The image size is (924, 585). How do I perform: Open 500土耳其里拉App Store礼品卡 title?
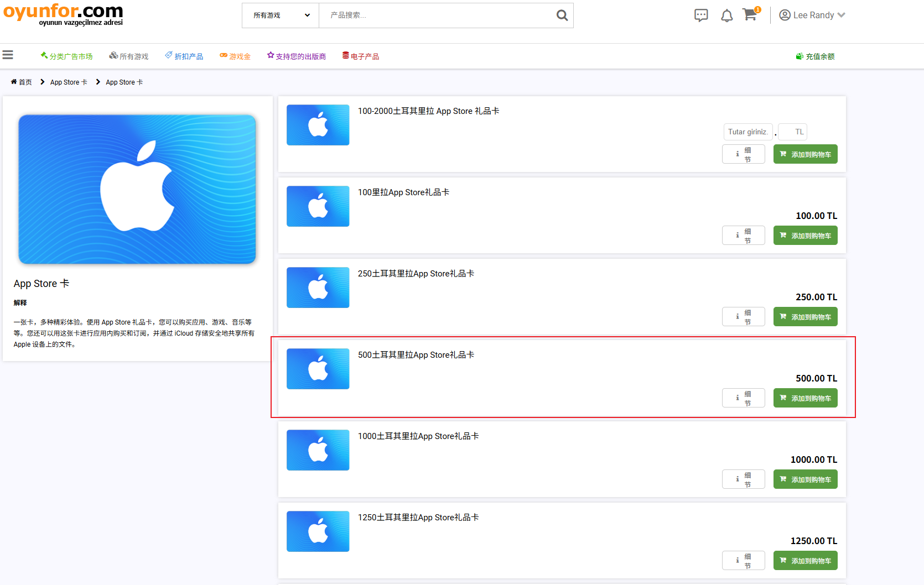(416, 355)
